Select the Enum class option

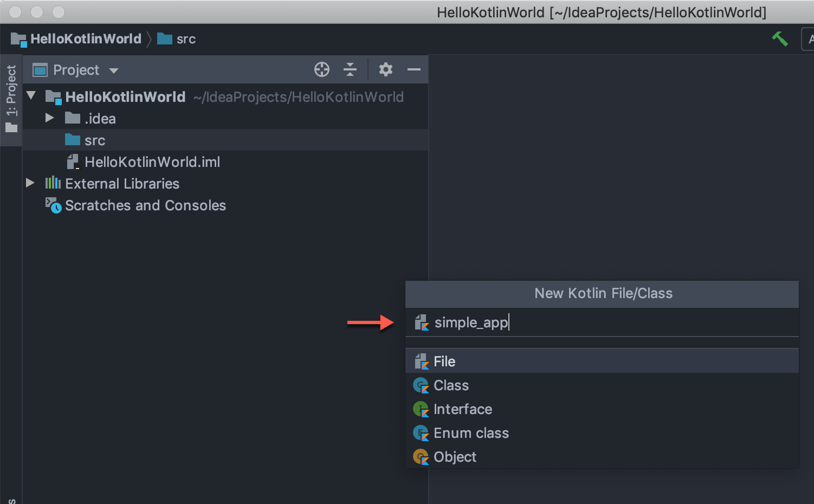471,433
